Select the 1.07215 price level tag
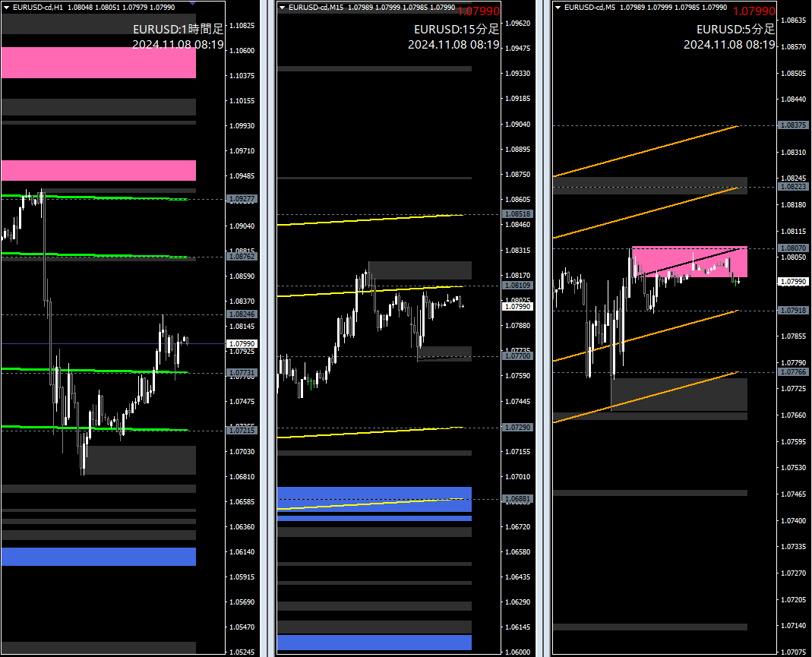The height and width of the screenshot is (657, 812). (x=242, y=430)
